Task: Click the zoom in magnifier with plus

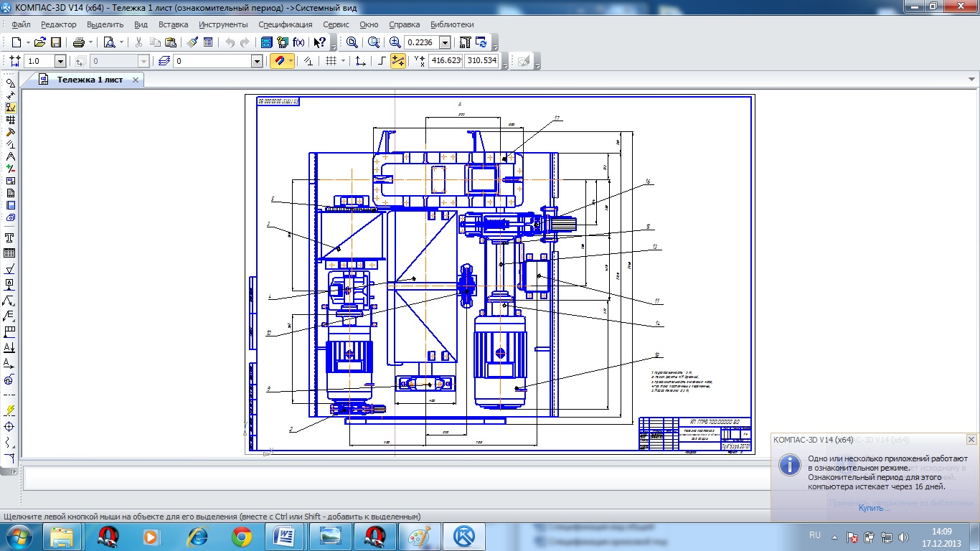Action: pyautogui.click(x=395, y=42)
